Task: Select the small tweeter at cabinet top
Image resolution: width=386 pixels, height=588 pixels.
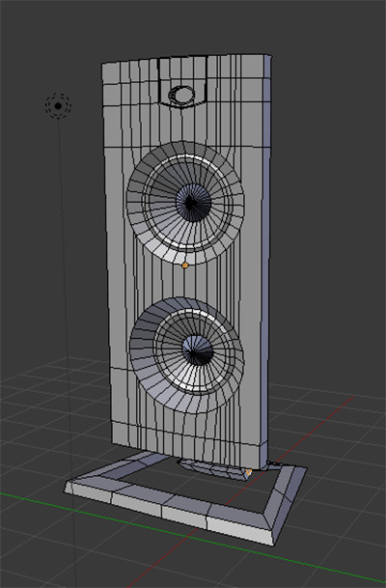Action: 181,96
